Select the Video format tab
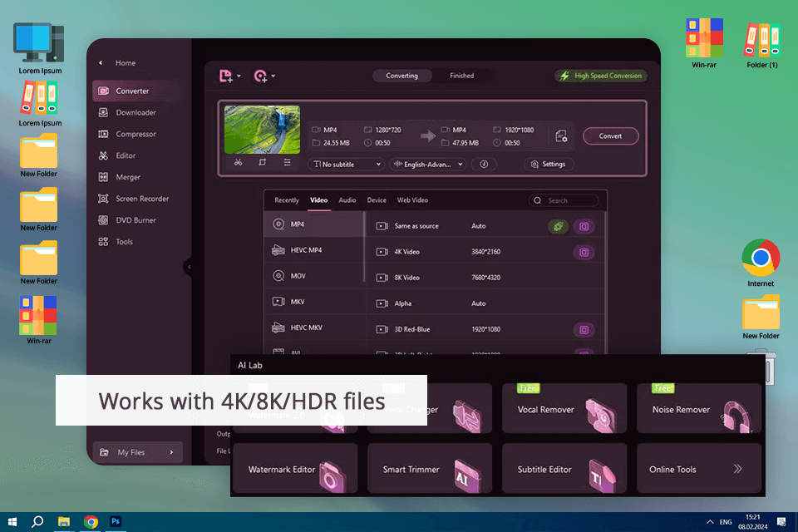 coord(318,200)
